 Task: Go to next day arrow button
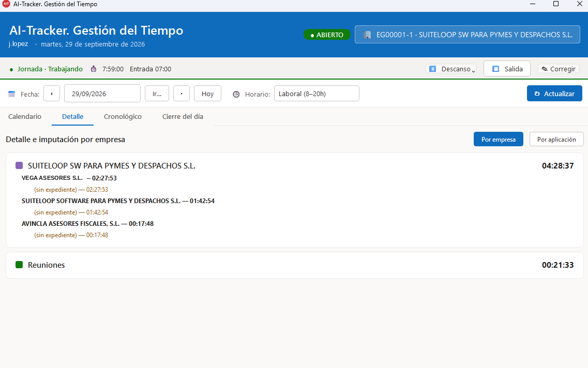pyautogui.click(x=182, y=94)
